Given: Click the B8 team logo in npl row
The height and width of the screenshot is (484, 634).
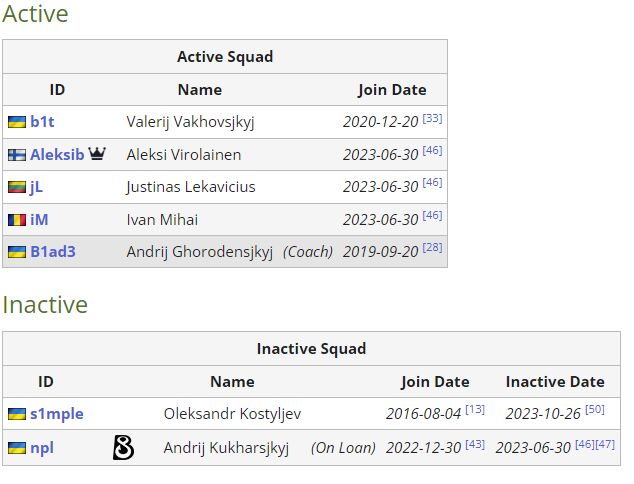Looking at the screenshot, I should 123,448.
